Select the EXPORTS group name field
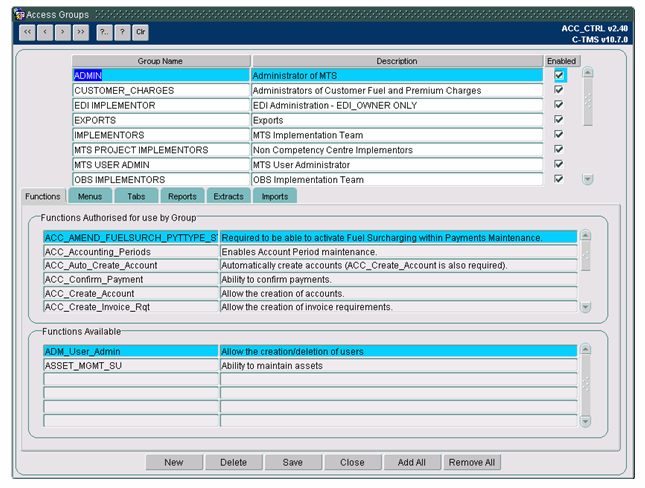This screenshot has height=488, width=645. 161,120
